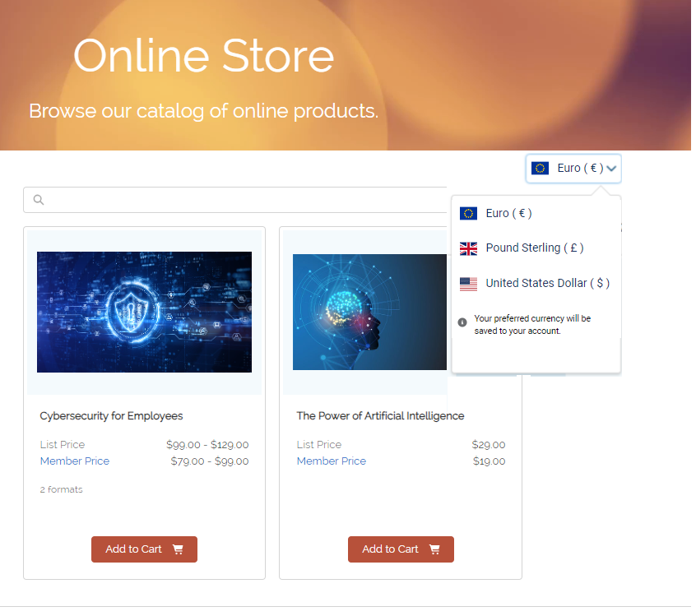Click the magnifying glass search icon
The image size is (696, 616).
38,200
